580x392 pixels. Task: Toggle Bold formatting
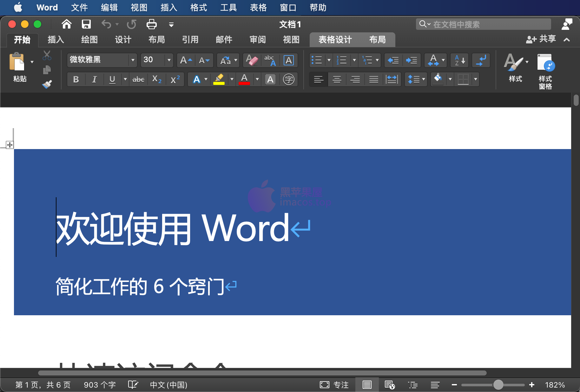click(x=76, y=79)
